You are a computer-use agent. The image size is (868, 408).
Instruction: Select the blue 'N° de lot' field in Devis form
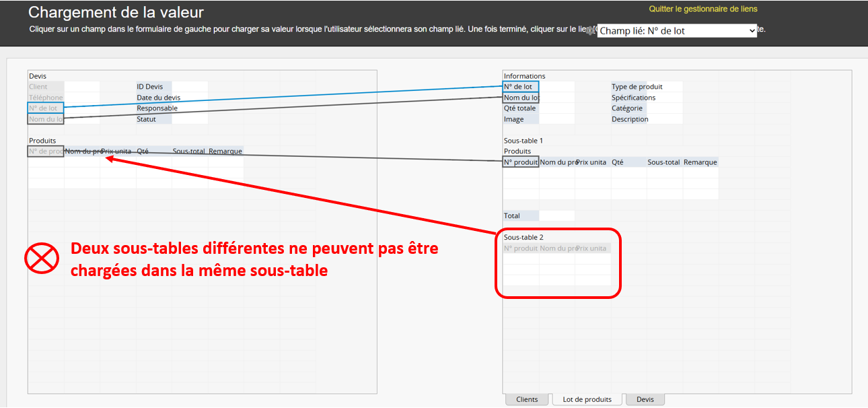tap(46, 108)
